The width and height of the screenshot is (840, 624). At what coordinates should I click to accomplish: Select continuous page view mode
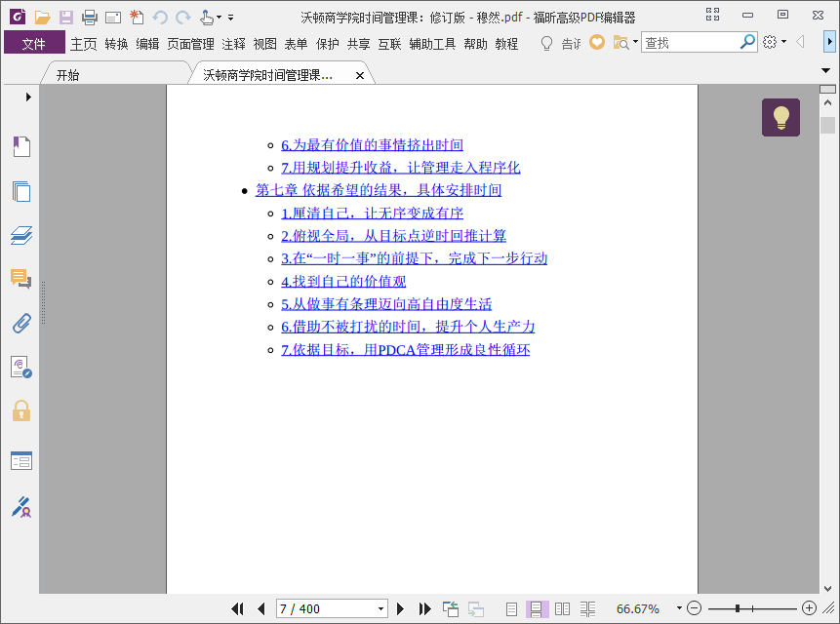coord(537,608)
